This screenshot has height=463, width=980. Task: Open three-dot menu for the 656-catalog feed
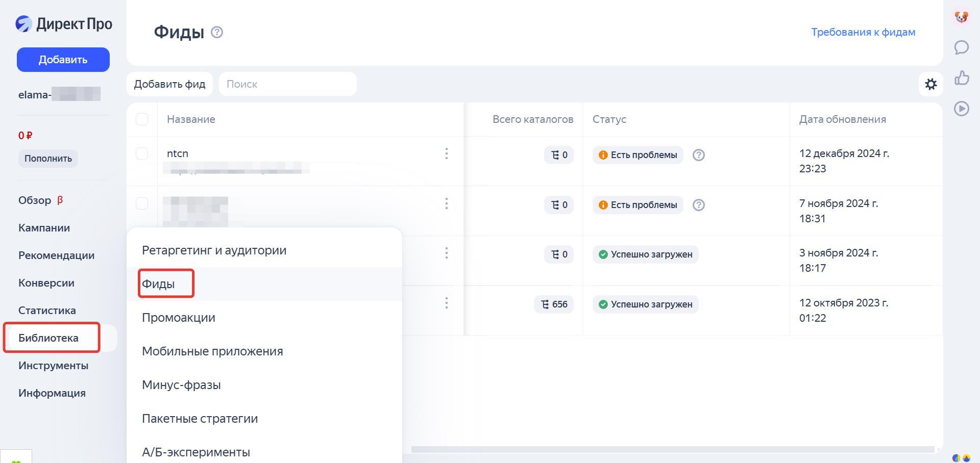coord(446,303)
